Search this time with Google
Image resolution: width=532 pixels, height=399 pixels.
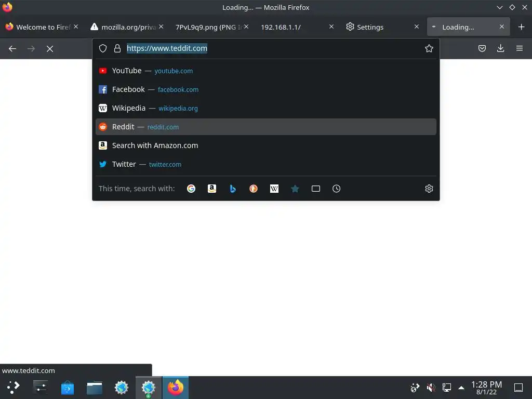(191, 189)
